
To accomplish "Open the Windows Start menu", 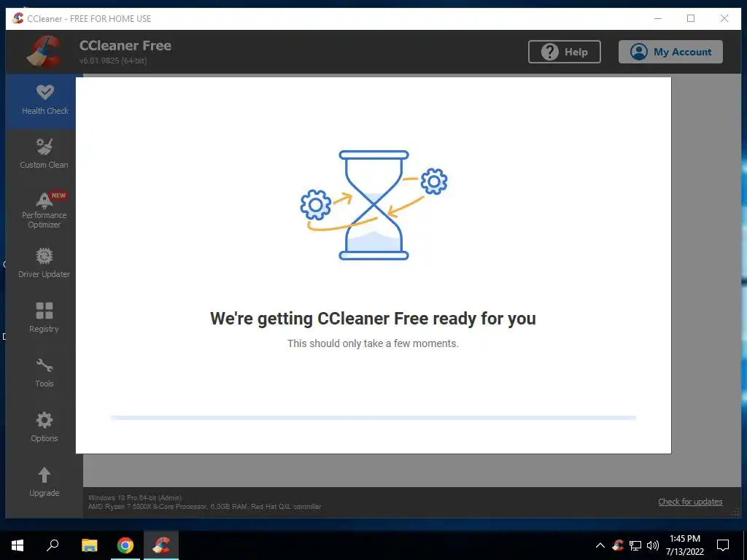I will pyautogui.click(x=18, y=545).
